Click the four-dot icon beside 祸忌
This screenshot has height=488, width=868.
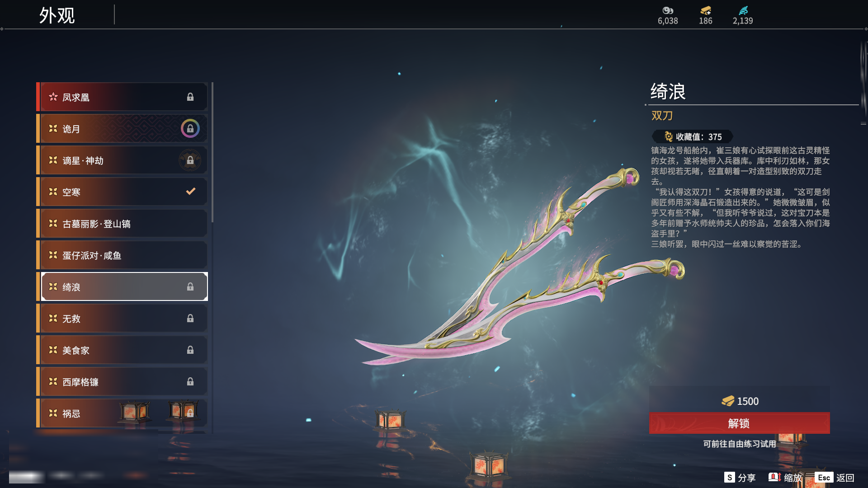click(53, 413)
